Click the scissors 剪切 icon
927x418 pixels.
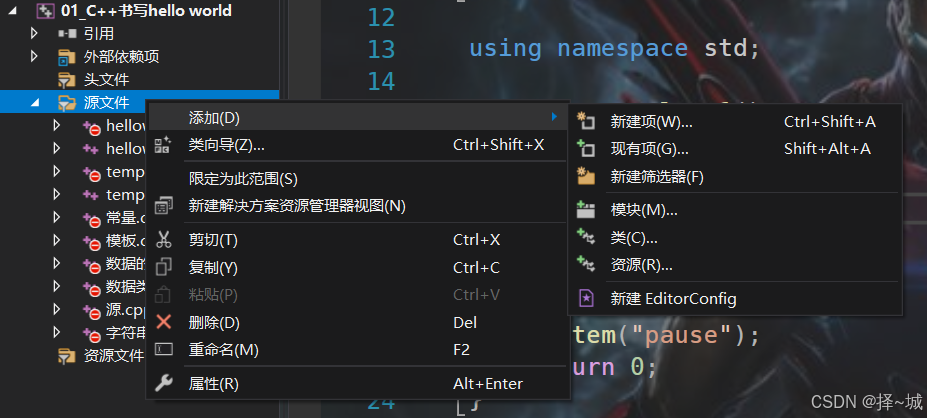pos(163,239)
